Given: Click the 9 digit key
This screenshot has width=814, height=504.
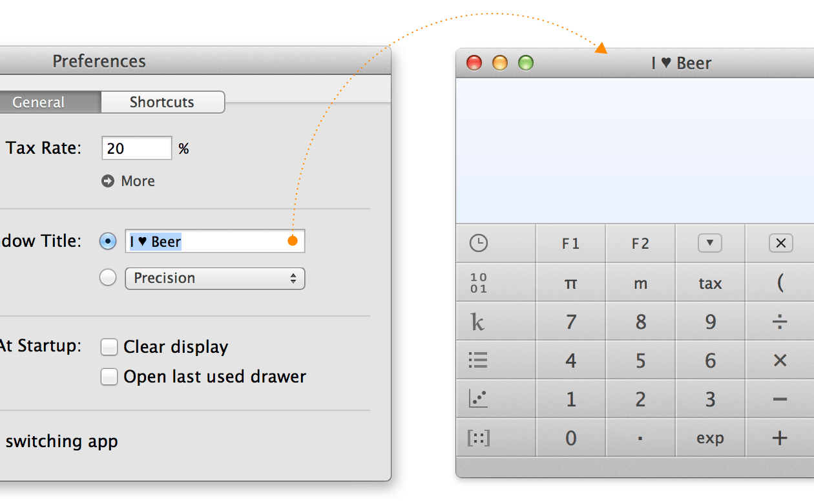Looking at the screenshot, I should click(x=710, y=322).
